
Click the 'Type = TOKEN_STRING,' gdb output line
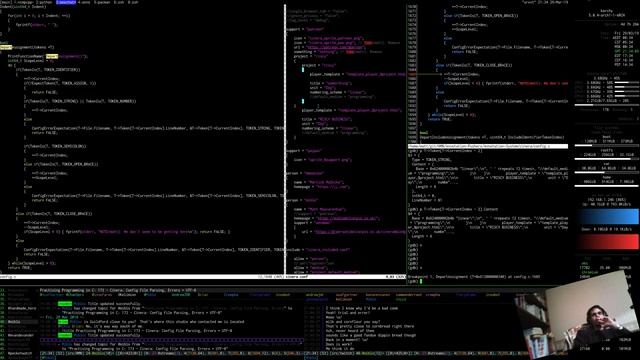[x=432, y=160]
